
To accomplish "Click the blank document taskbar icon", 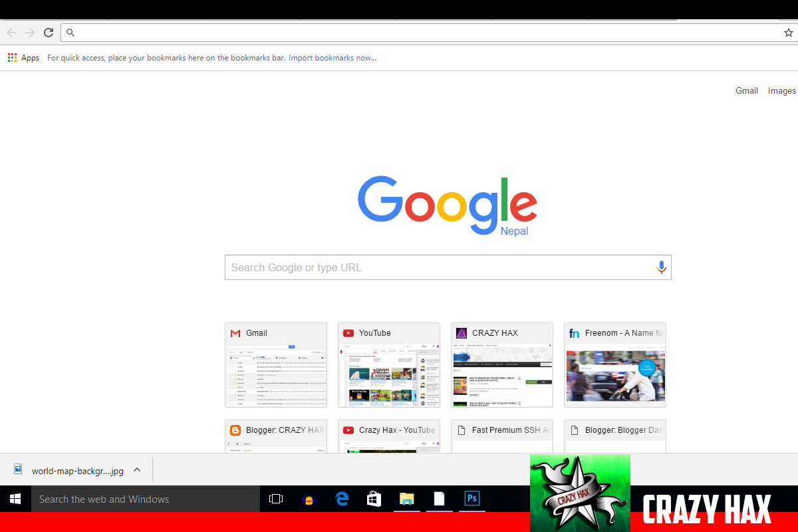I will (x=439, y=499).
